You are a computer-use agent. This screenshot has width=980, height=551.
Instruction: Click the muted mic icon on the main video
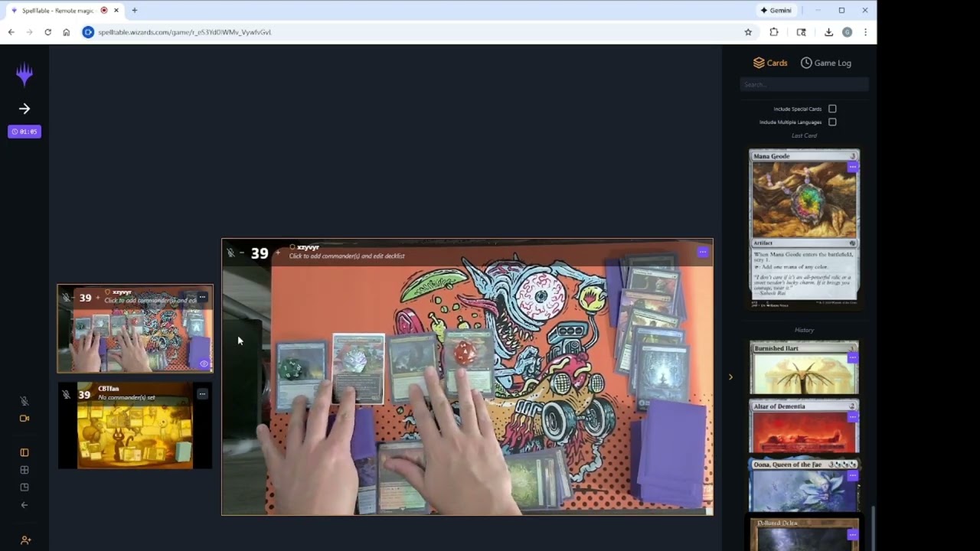[230, 253]
